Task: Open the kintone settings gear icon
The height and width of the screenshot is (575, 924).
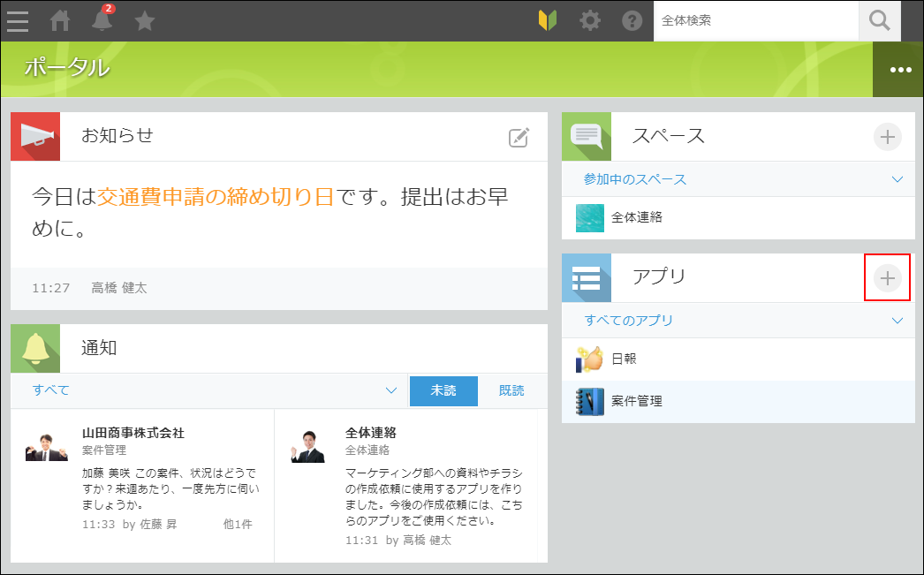Action: click(589, 20)
